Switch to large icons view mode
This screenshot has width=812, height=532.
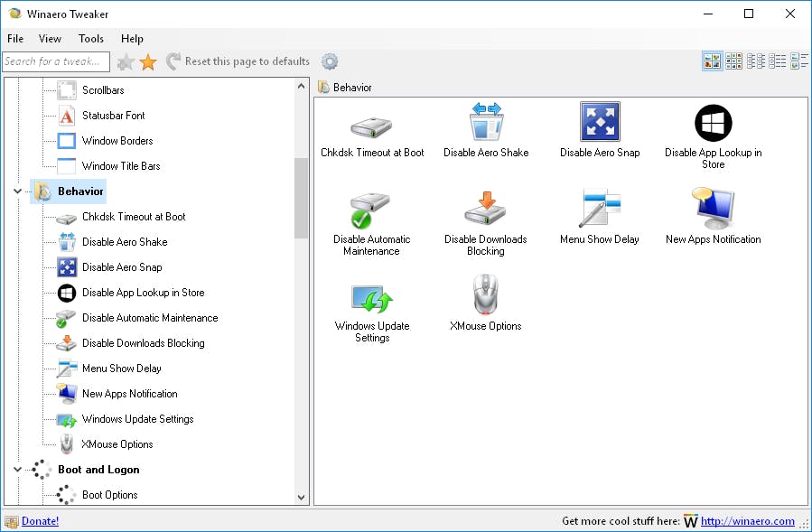(712, 61)
